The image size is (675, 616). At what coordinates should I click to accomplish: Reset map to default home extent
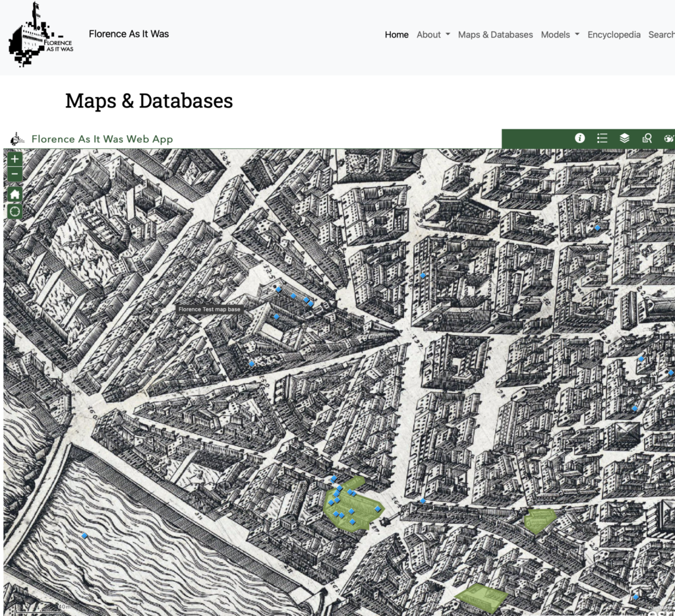(x=15, y=195)
